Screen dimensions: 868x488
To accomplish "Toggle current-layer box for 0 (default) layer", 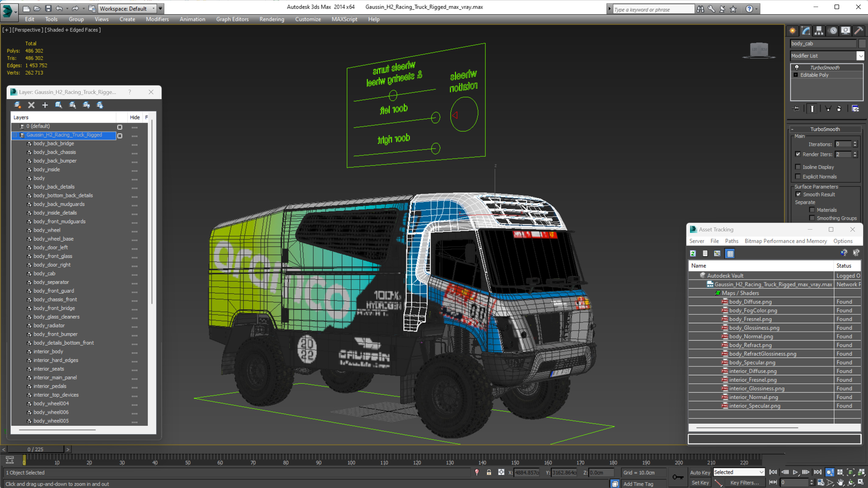I will (x=120, y=127).
